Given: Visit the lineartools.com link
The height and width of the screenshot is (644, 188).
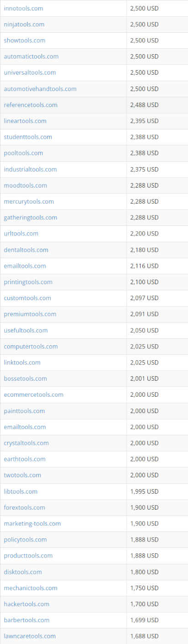Looking at the screenshot, I should coord(25,121).
